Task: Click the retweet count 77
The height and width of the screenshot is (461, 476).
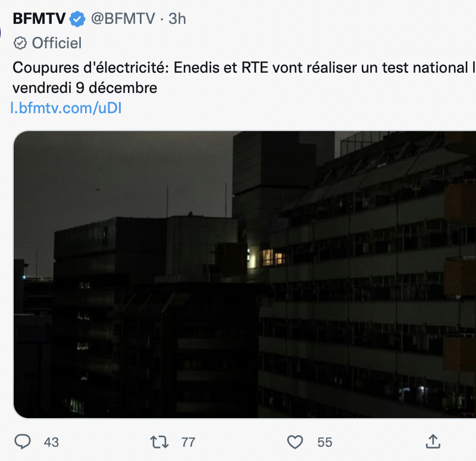Action: 188,442
